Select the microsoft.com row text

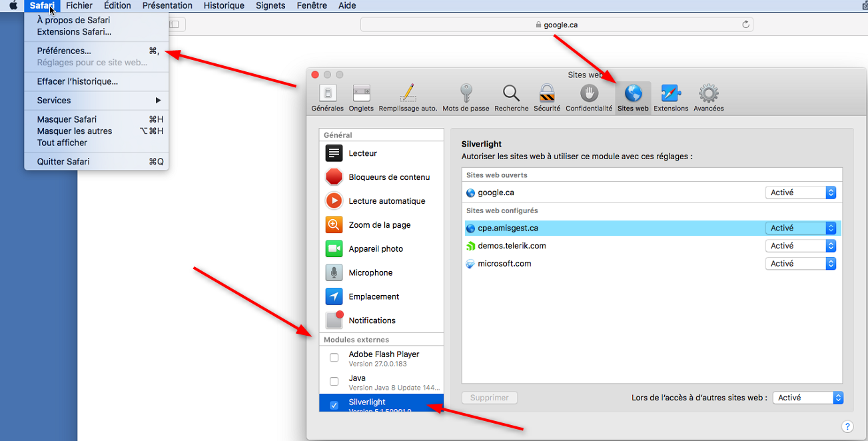[504, 264]
